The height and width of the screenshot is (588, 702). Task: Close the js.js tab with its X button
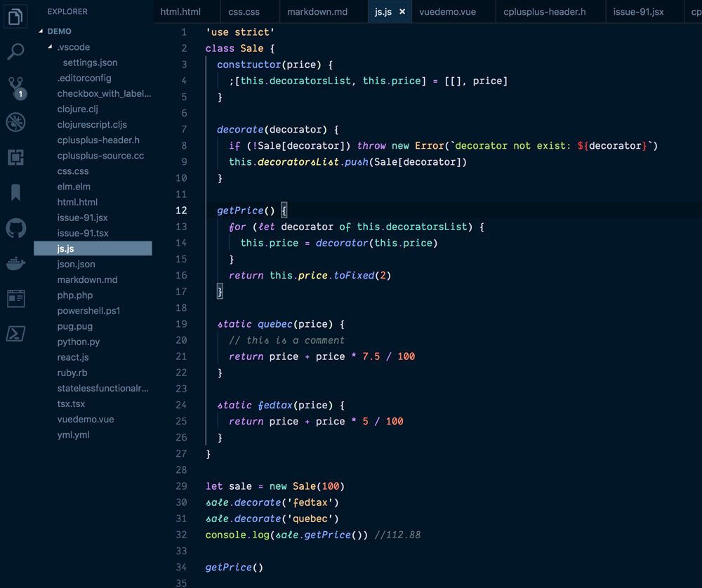402,11
